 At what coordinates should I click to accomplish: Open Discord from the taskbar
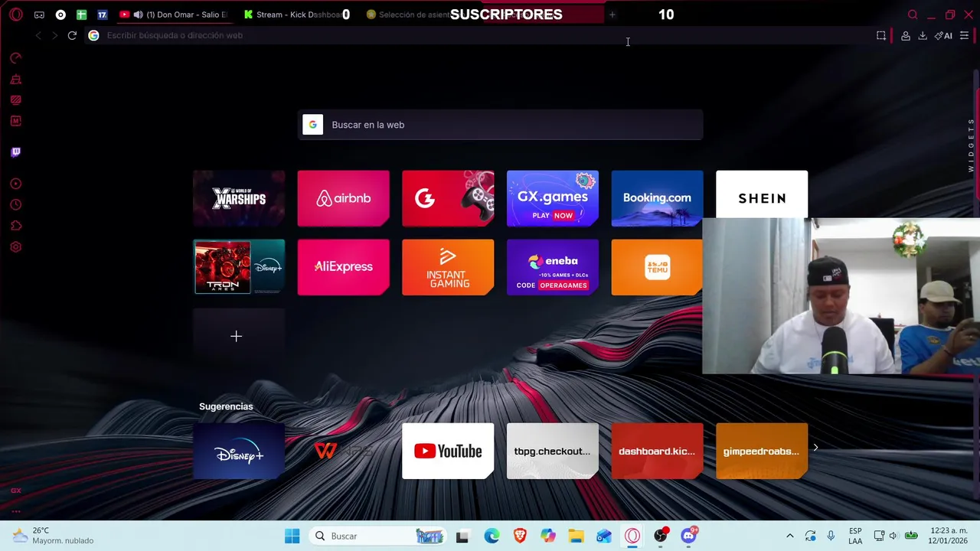tap(689, 536)
